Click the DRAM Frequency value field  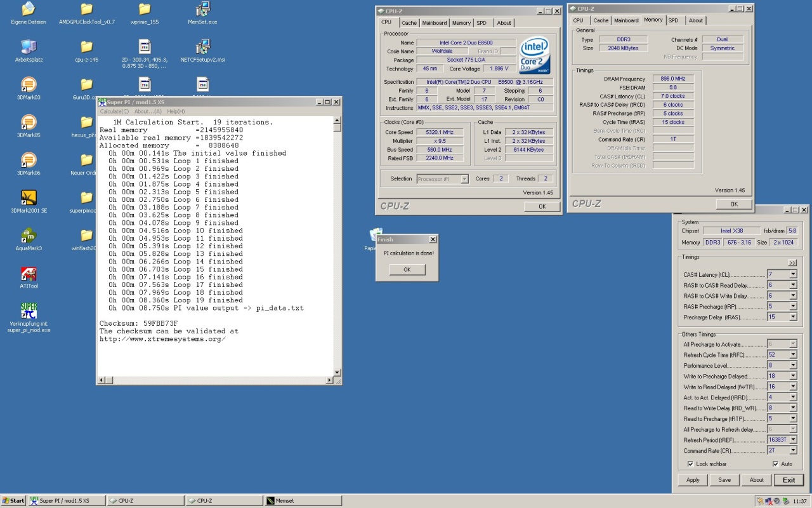click(x=673, y=79)
